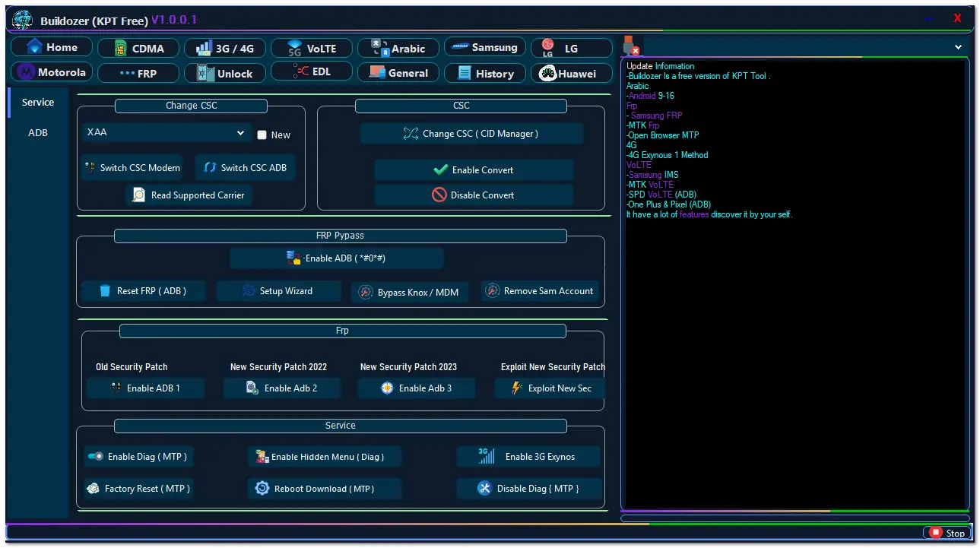Toggle the New checkbox

[x=262, y=135]
